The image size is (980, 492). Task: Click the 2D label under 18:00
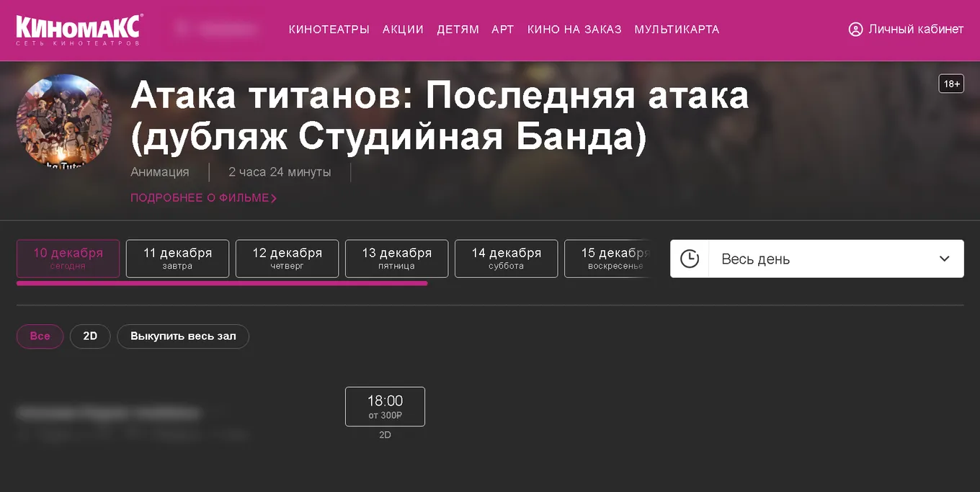[x=385, y=435]
